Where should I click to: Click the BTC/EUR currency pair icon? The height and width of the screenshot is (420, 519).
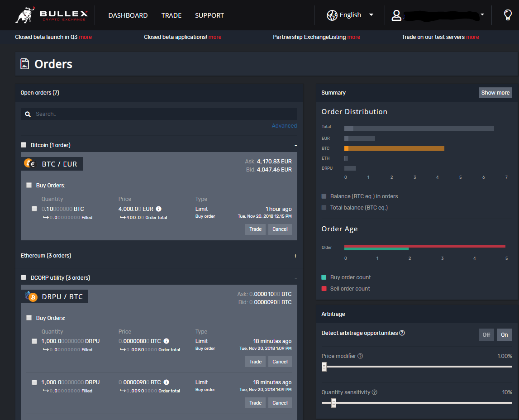coord(29,163)
